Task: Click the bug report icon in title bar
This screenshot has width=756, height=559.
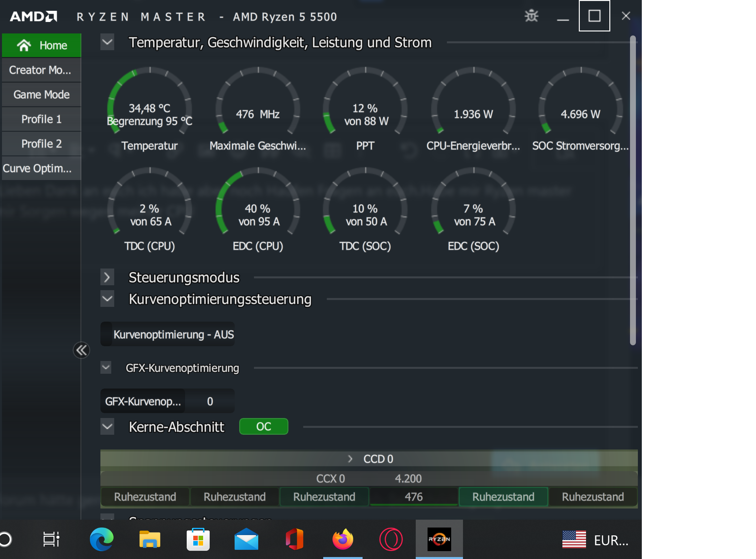Action: click(531, 16)
